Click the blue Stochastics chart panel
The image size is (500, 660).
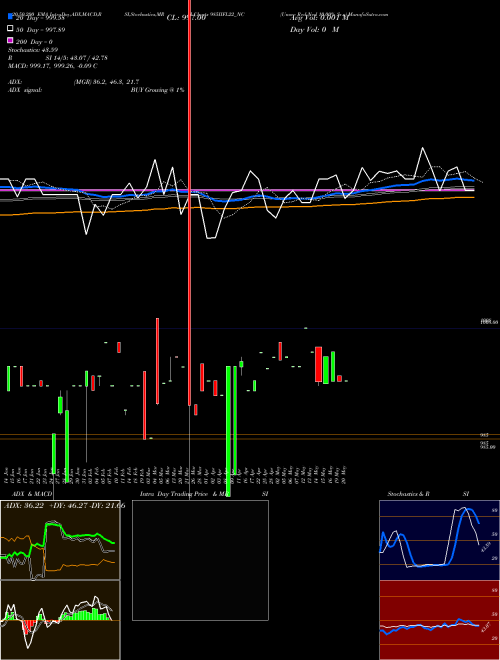(439, 540)
